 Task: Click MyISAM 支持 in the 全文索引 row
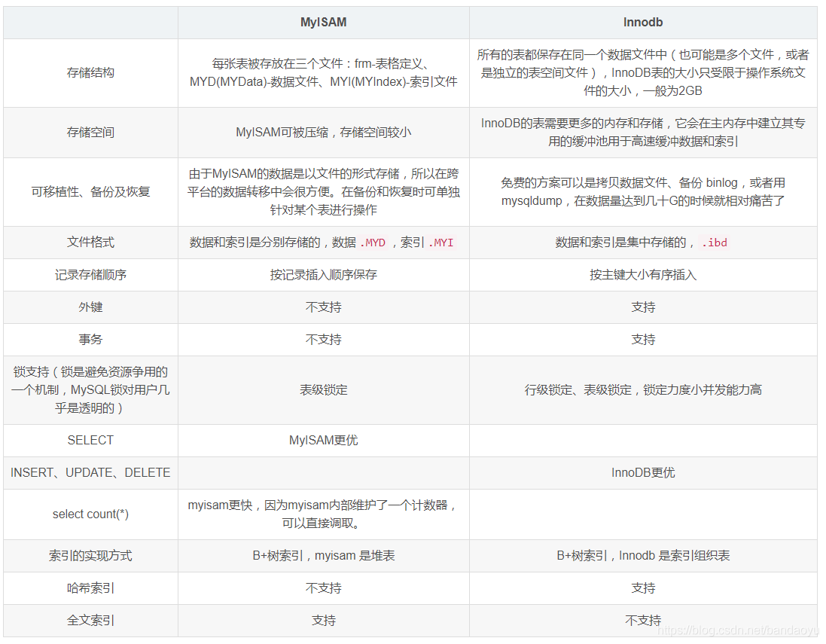click(324, 621)
